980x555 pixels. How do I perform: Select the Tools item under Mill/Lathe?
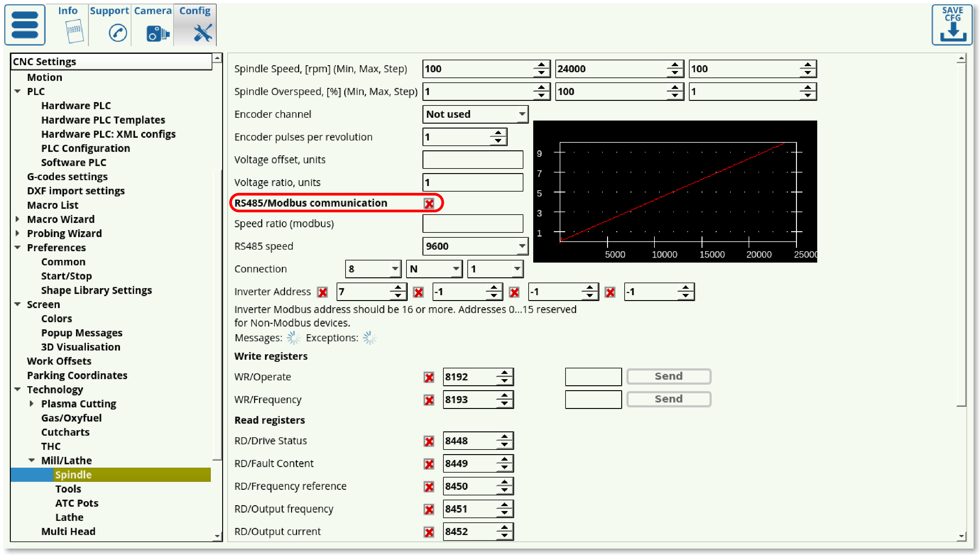coord(68,489)
